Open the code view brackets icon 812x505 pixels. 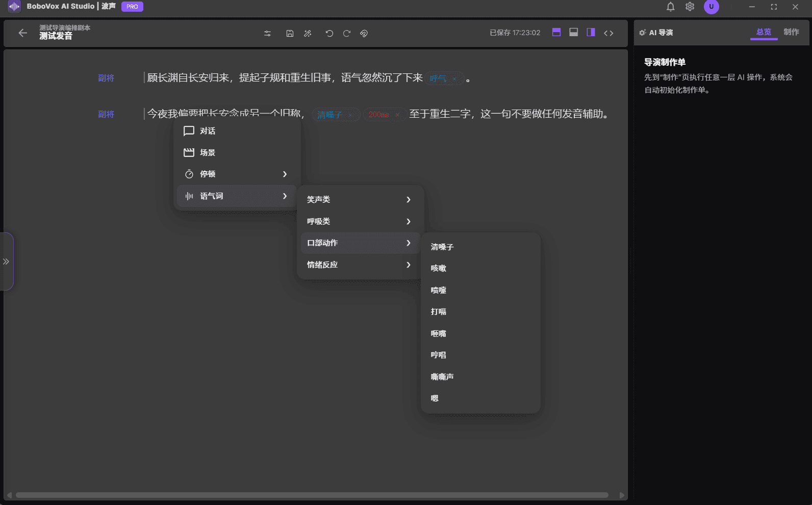click(x=608, y=33)
